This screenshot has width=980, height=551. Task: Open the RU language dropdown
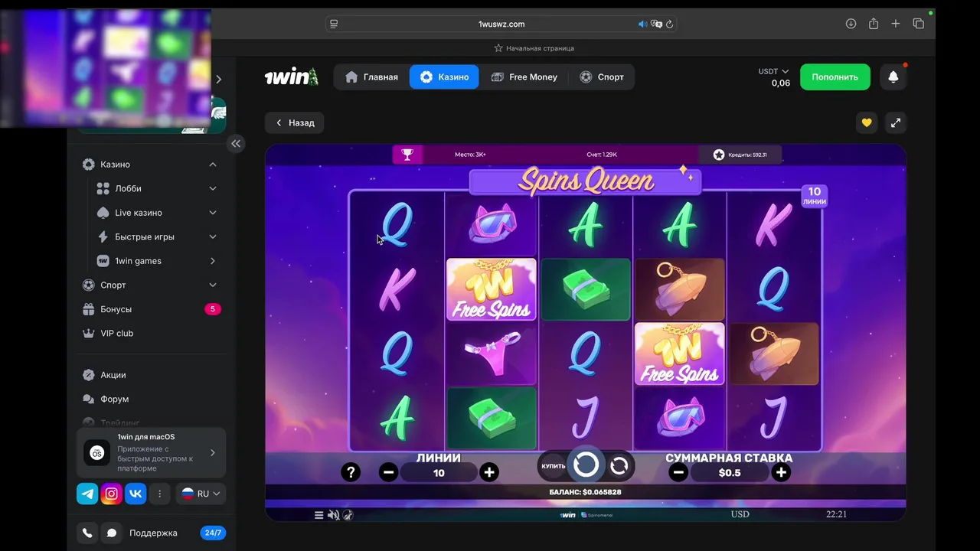point(201,494)
